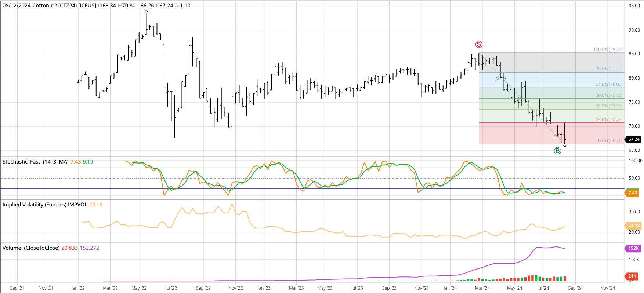Click the black 67.24 last price tag
Screen dimensions: 644x293
point(634,139)
